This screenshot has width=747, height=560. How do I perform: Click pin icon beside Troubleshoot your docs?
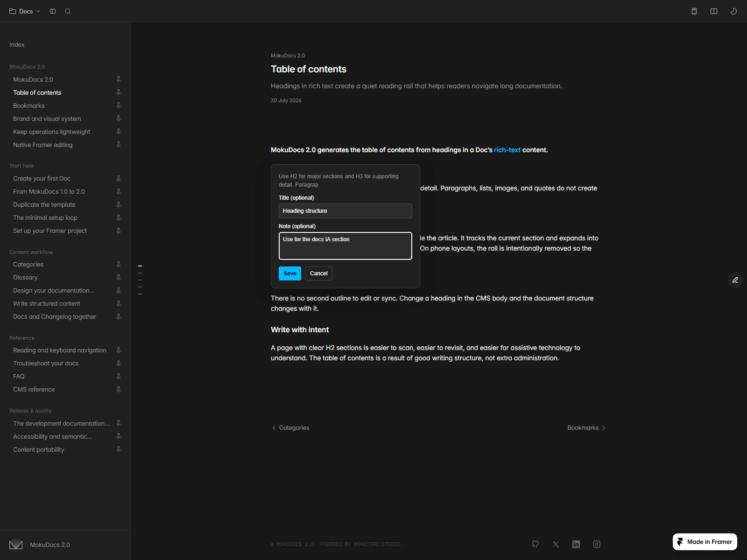pyautogui.click(x=119, y=363)
